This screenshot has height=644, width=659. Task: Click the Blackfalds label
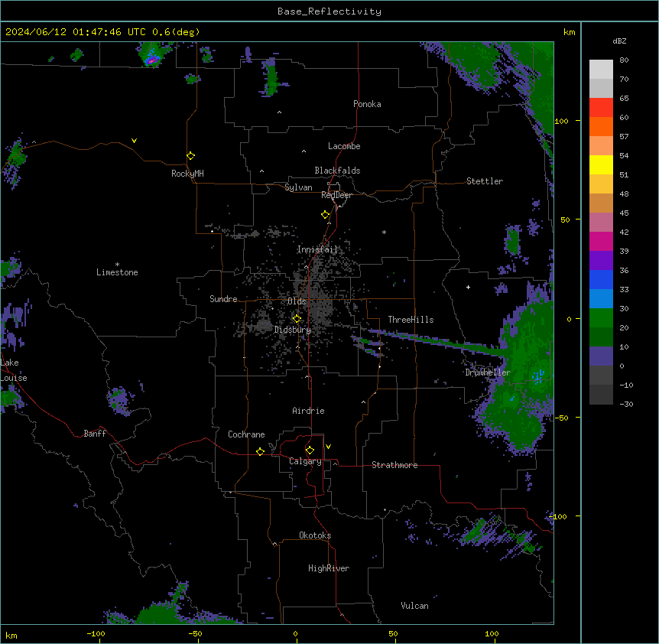click(337, 171)
